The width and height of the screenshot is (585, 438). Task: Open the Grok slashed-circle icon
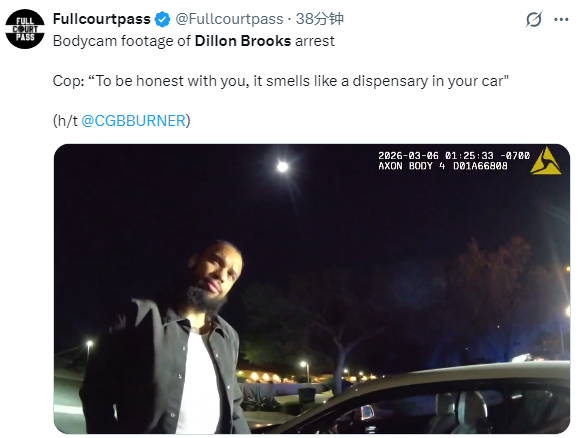tap(534, 19)
